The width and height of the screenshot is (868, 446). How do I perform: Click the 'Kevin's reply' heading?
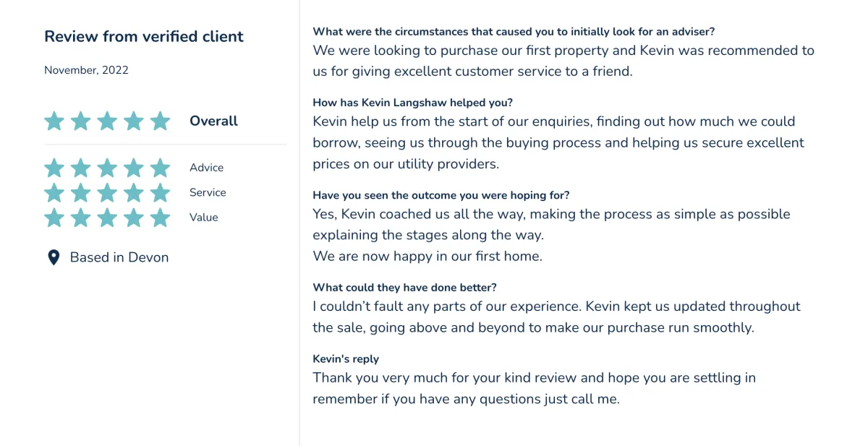click(346, 359)
